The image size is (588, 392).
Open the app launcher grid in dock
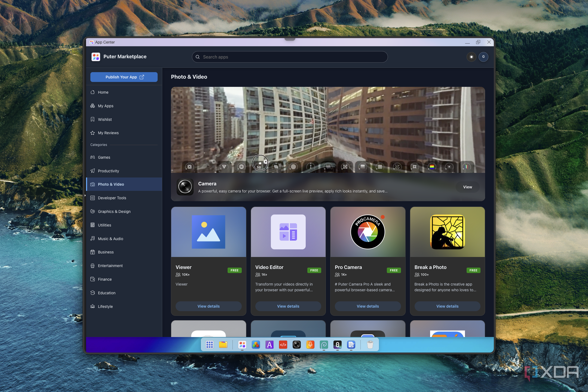[x=210, y=345]
